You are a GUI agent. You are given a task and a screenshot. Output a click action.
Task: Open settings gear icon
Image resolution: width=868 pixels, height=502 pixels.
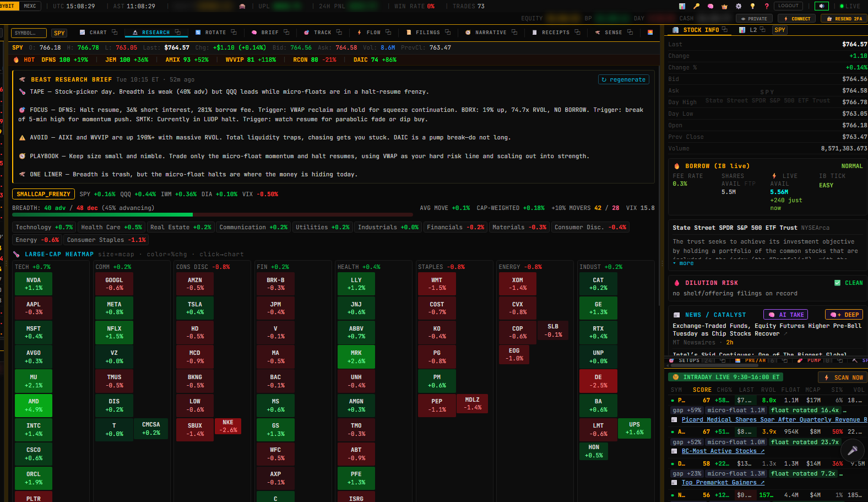[x=739, y=6]
